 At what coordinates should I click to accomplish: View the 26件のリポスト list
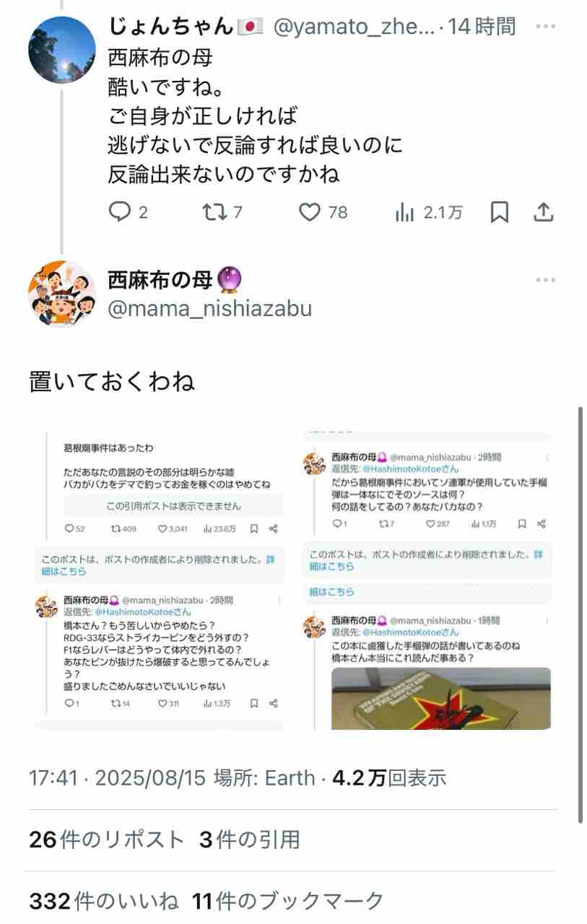click(107, 840)
